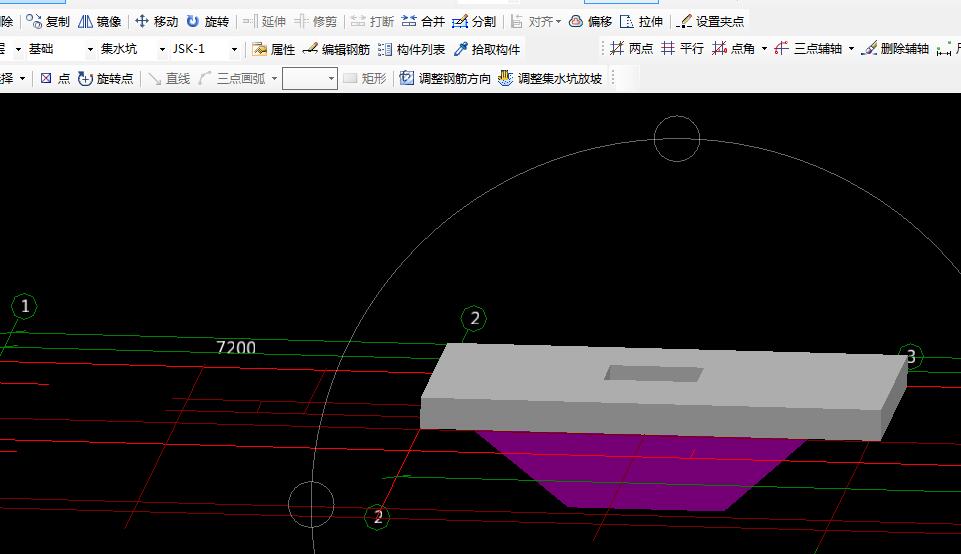The image size is (961, 554).
Task: Select 两点 two-point auxiliary axis tool
Action: point(632,48)
